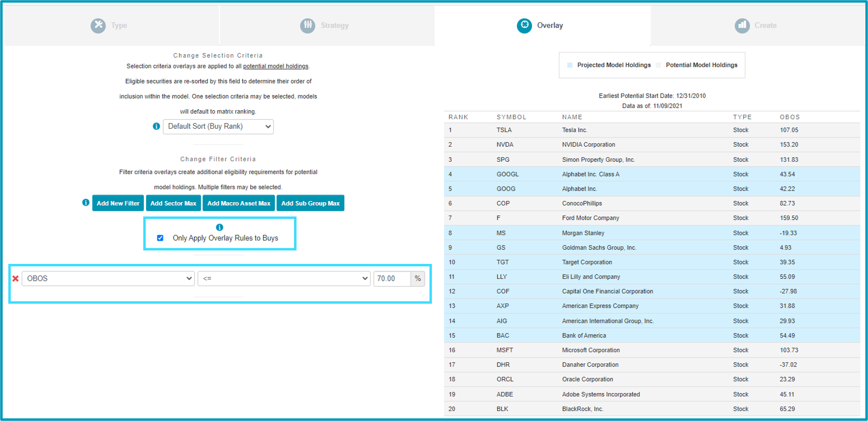Image resolution: width=868 pixels, height=421 pixels.
Task: Click Adobe Systems Incorporated name cell
Action: pos(601,394)
